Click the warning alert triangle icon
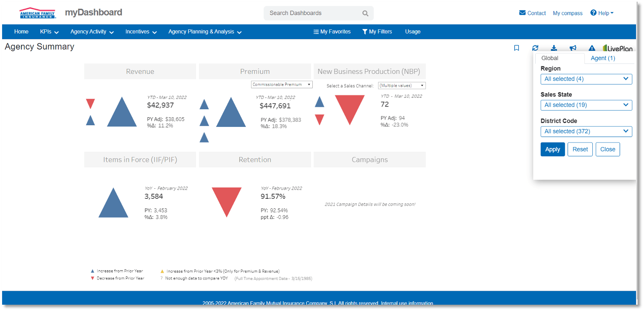This screenshot has width=644, height=311. point(592,48)
